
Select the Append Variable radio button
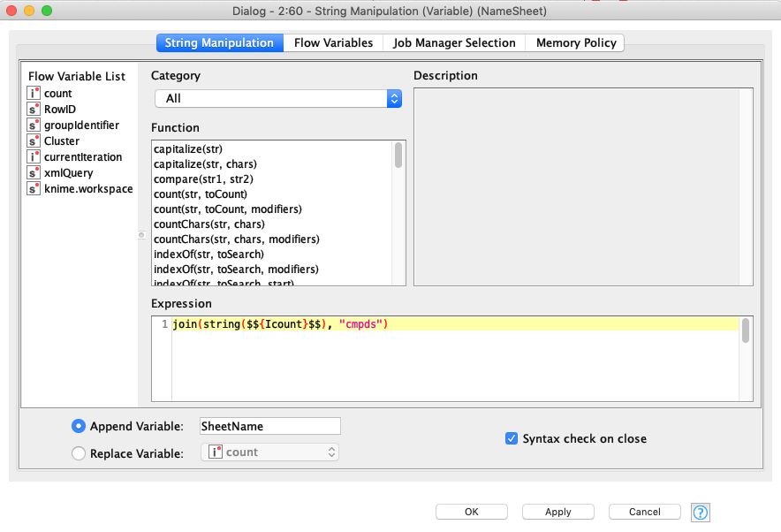[79, 426]
